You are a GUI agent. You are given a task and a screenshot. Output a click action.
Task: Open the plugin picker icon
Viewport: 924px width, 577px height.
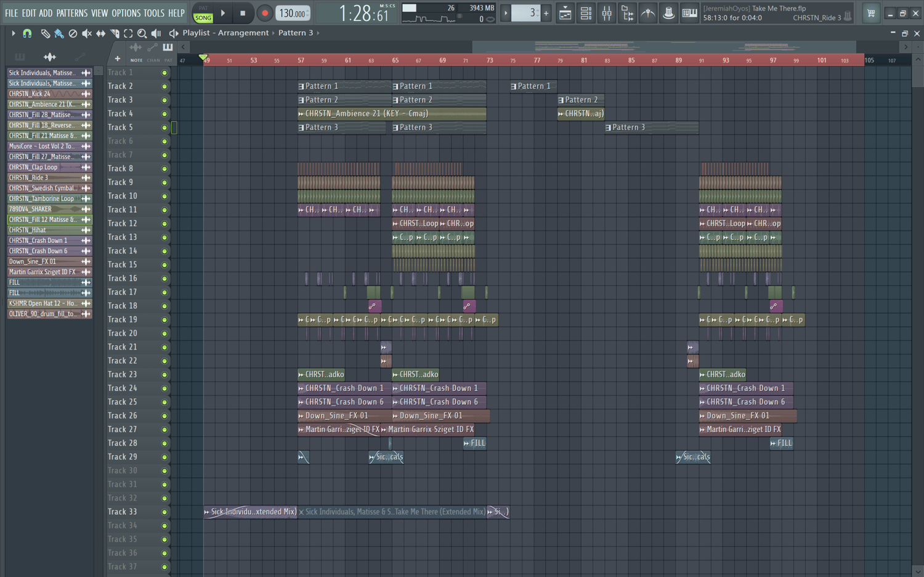click(x=668, y=13)
